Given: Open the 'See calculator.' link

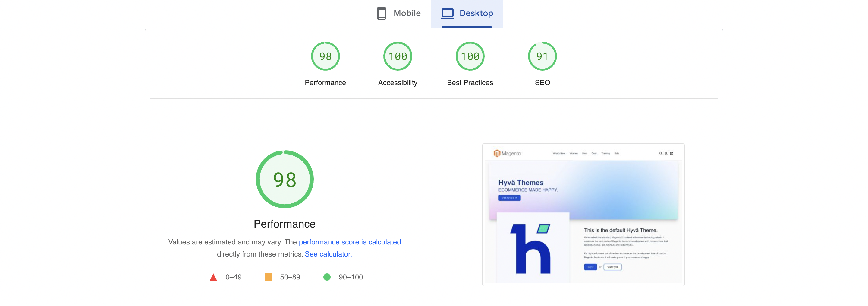Looking at the screenshot, I should (328, 254).
